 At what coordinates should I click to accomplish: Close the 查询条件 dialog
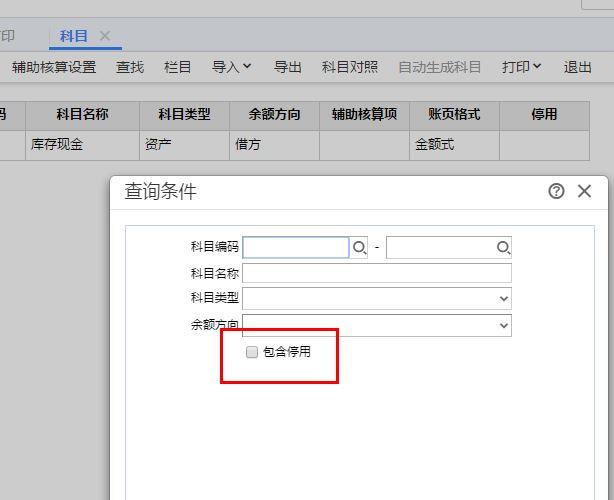pyautogui.click(x=584, y=191)
